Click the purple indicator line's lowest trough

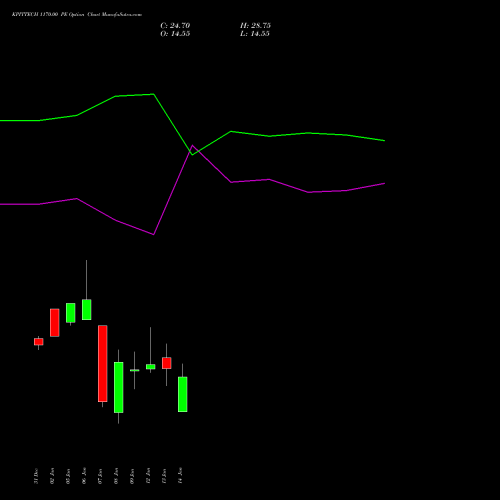pos(153,234)
